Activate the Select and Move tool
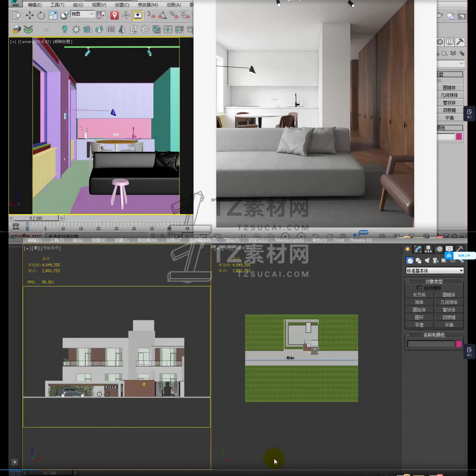Screen dimensions: 476x476 (x=30, y=15)
